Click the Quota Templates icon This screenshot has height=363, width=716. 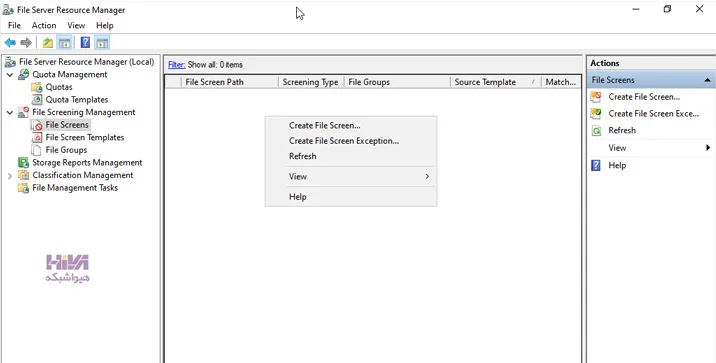tap(37, 100)
